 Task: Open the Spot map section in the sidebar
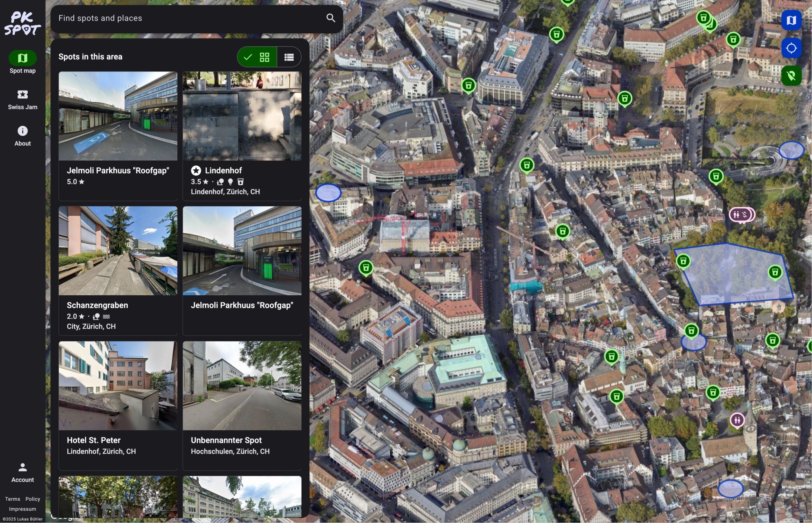23,62
